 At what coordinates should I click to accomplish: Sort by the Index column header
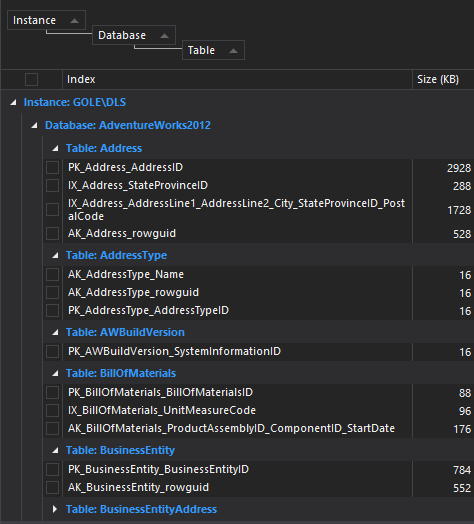pyautogui.click(x=237, y=80)
